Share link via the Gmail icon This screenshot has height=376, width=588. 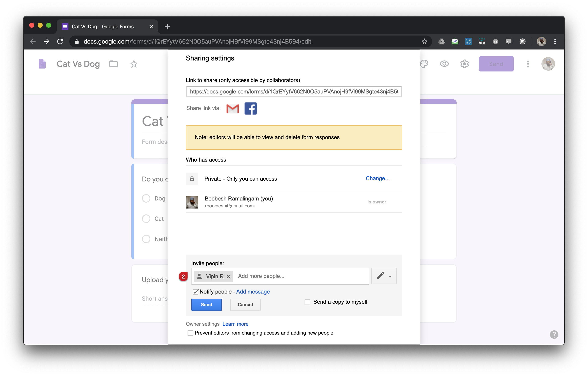(x=233, y=108)
